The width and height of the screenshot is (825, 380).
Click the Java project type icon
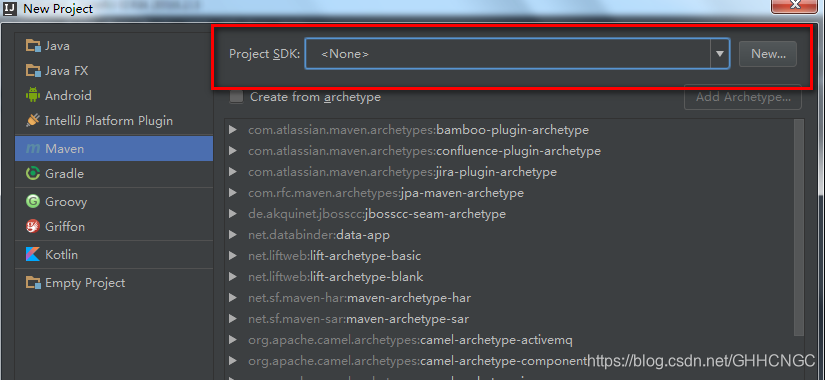coord(33,46)
